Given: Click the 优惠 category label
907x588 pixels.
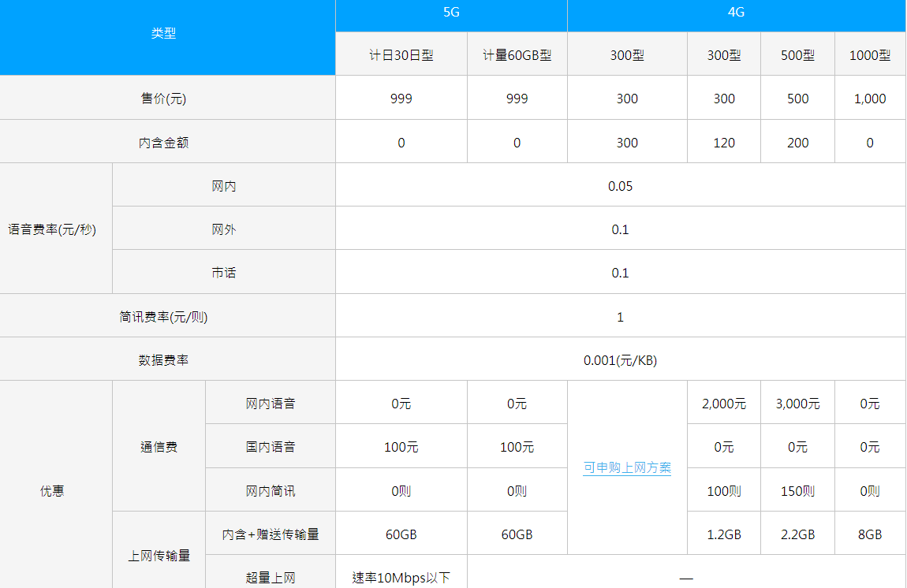Looking at the screenshot, I should (x=52, y=491).
